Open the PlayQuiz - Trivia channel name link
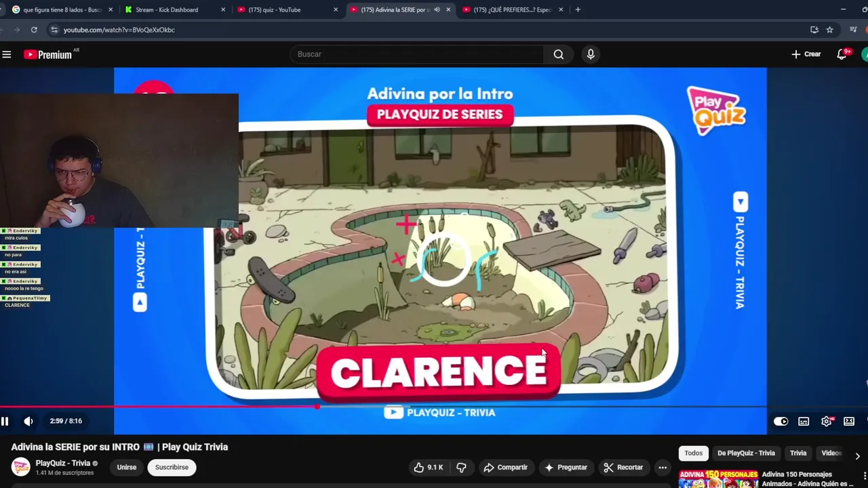 (62, 464)
